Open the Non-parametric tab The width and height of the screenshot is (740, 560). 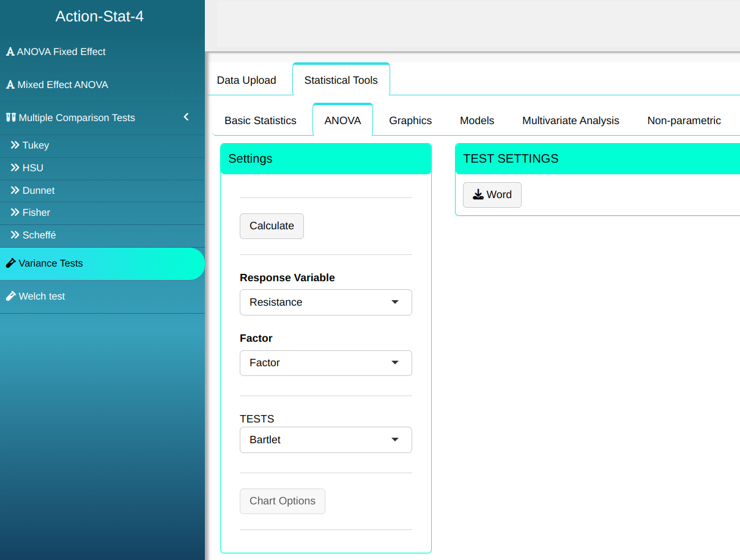tap(684, 120)
